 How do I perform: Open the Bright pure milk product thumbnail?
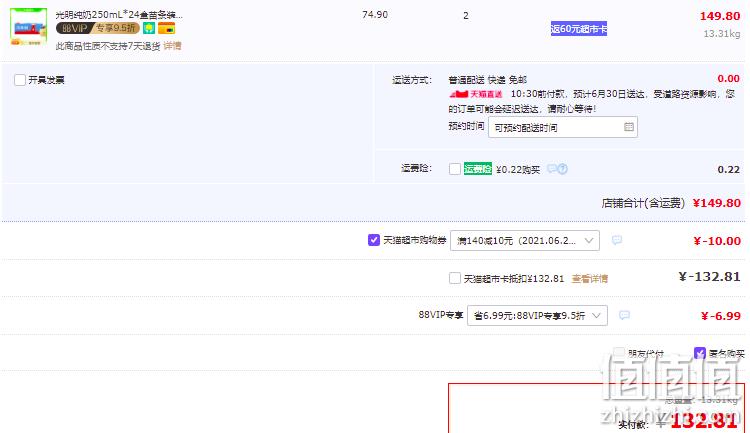[x=28, y=26]
